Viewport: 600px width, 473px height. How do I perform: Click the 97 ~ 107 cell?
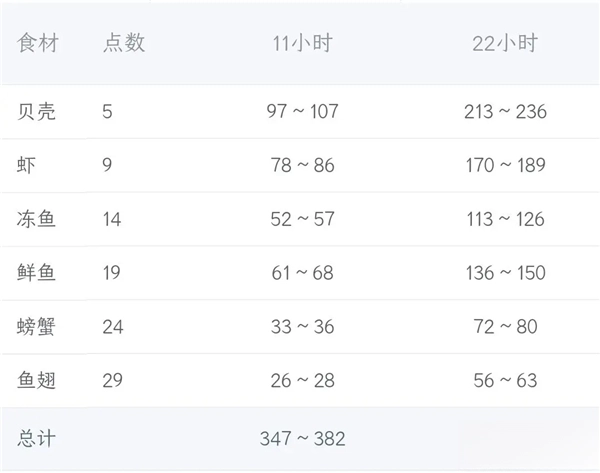pos(304,111)
